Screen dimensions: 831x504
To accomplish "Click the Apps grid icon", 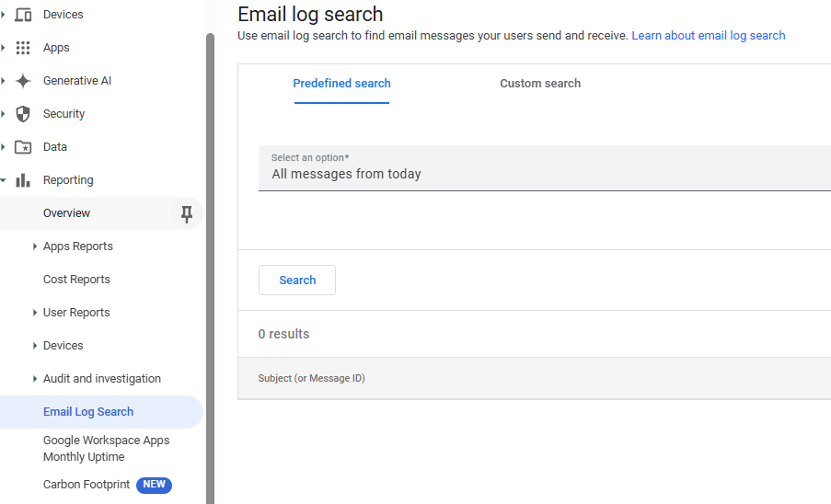I will click(24, 48).
